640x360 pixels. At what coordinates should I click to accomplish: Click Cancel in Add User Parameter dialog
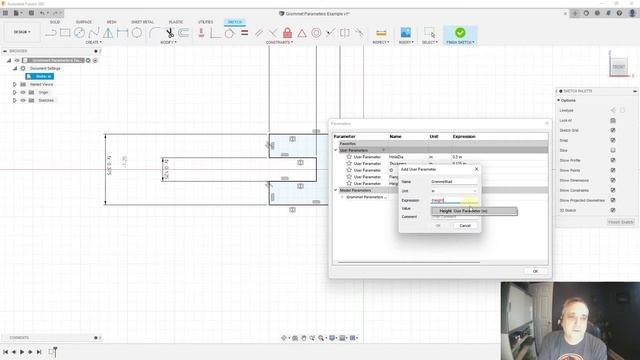coord(465,226)
